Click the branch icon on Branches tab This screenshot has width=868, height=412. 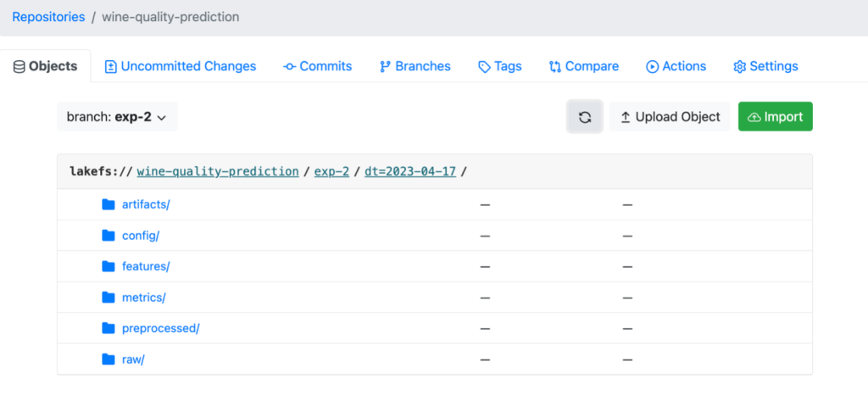(385, 67)
